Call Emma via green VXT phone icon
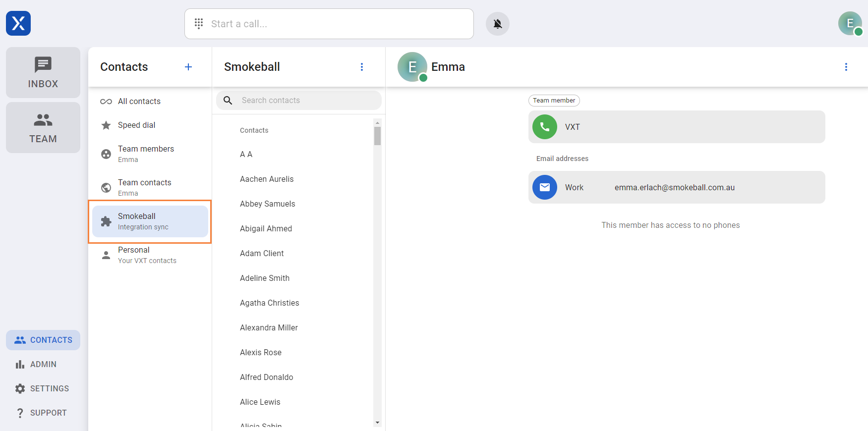 [545, 127]
